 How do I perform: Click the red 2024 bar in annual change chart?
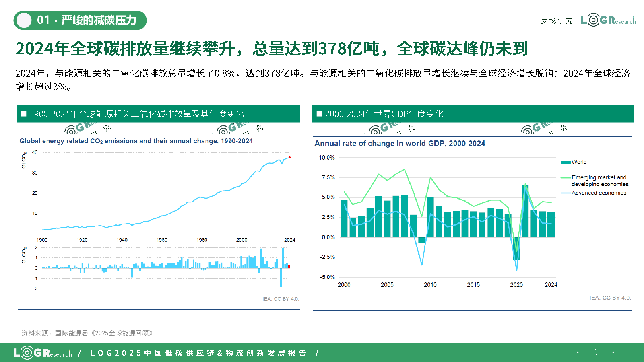click(x=289, y=267)
